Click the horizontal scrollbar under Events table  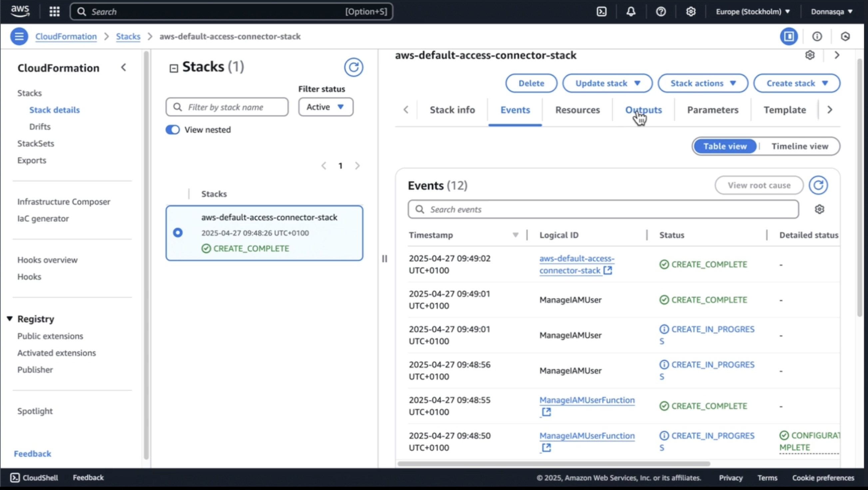(x=553, y=464)
